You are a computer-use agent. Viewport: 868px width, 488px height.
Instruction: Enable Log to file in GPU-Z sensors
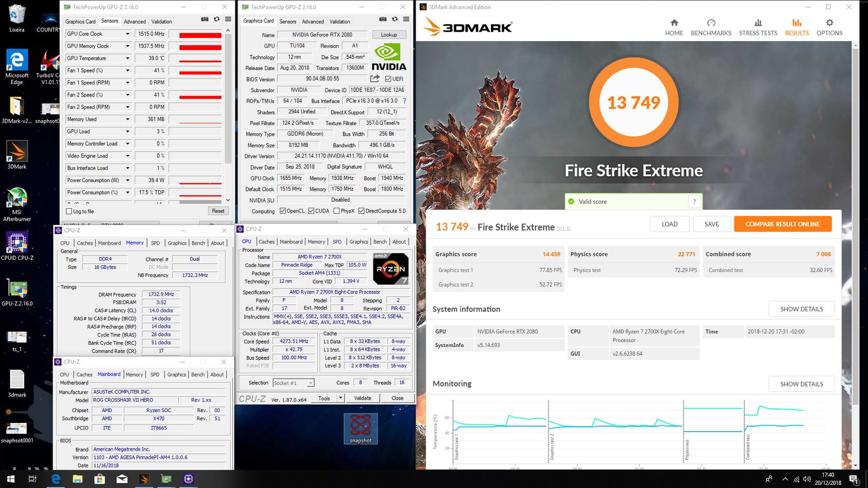pos(67,211)
